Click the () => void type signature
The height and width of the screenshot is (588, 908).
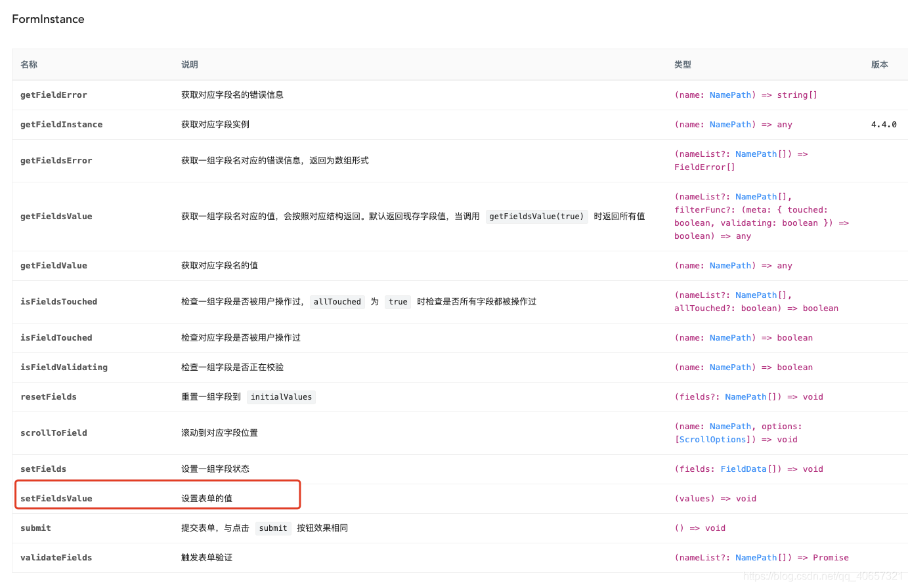point(700,528)
